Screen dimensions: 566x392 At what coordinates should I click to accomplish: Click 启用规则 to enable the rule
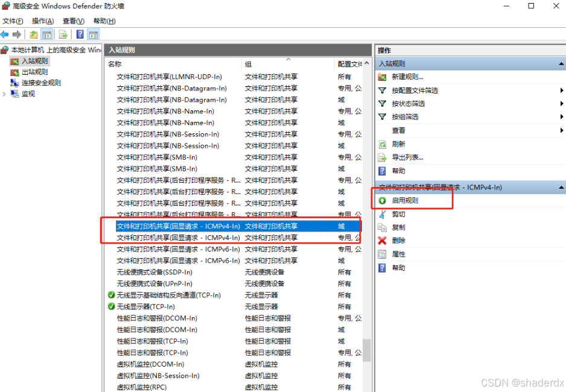click(405, 200)
